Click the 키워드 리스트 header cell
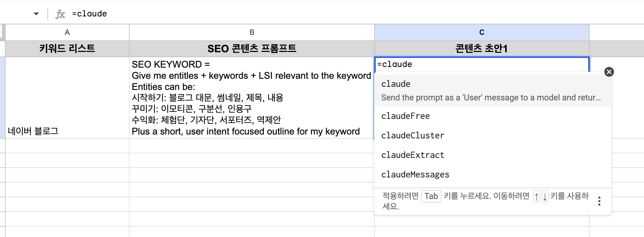This screenshot has width=644, height=237. pos(67,48)
